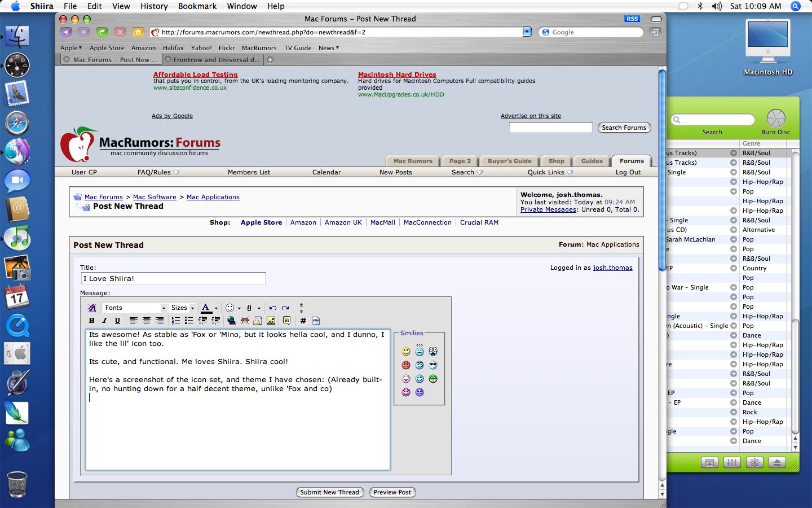The width and height of the screenshot is (812, 508).
Task: Insert an image into the message
Action: click(271, 321)
